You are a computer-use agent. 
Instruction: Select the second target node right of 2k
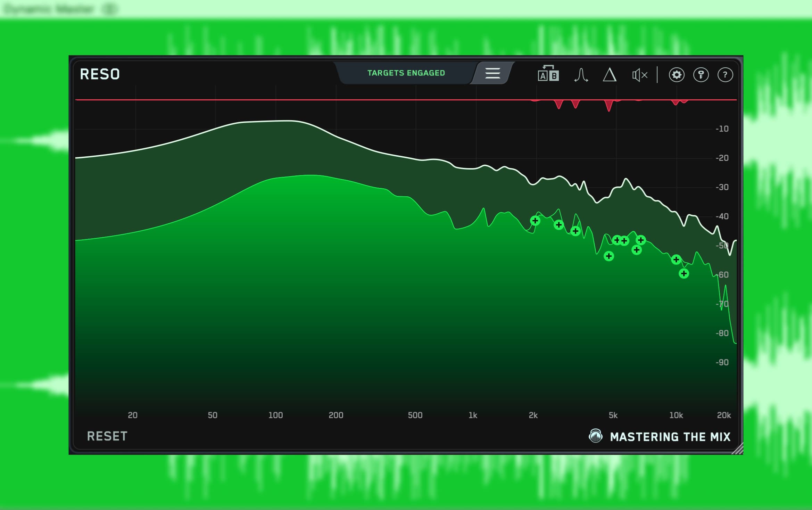pos(559,225)
